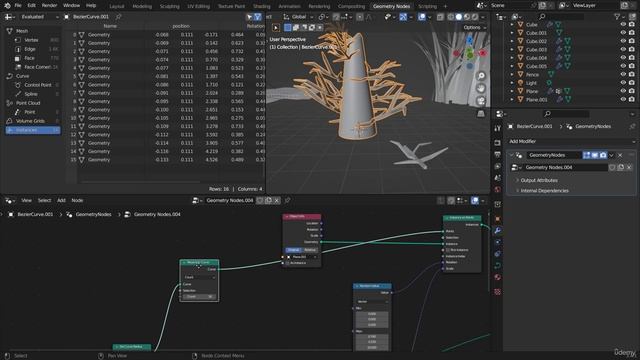640x360 pixels.
Task: Open node editor Add menu
Action: click(61, 200)
